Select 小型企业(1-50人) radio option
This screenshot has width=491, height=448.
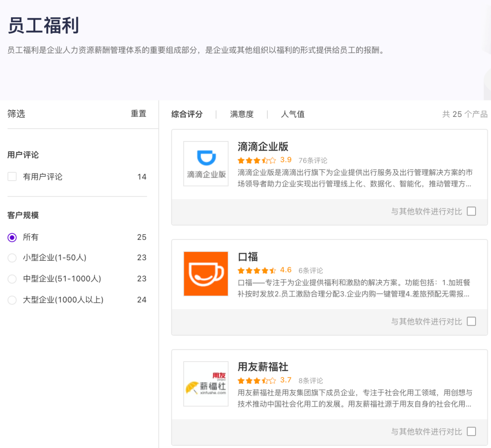click(12, 258)
